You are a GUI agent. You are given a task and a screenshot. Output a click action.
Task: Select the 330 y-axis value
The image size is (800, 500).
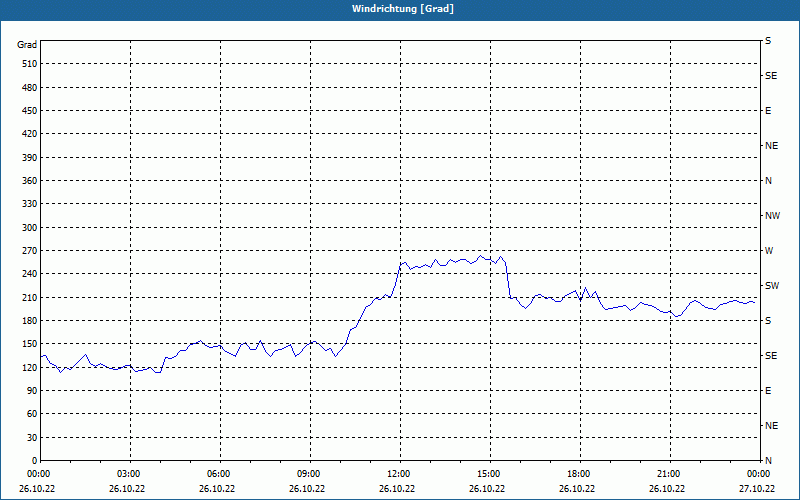click(30, 204)
